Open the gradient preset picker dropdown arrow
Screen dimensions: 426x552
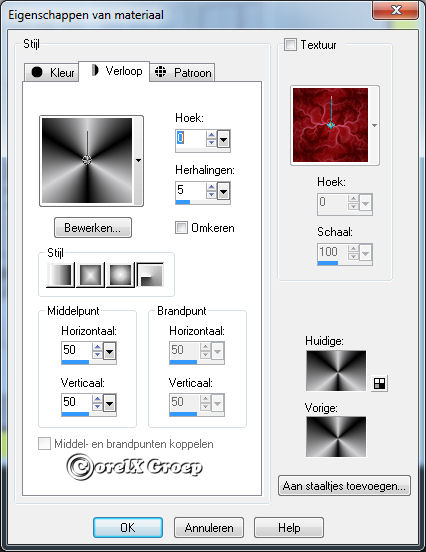click(138, 161)
